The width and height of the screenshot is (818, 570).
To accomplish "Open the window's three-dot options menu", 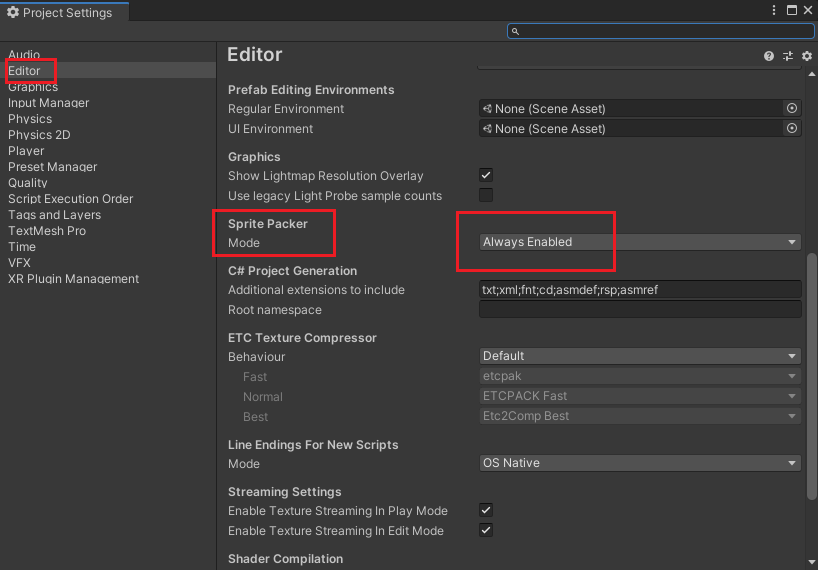I will 774,10.
